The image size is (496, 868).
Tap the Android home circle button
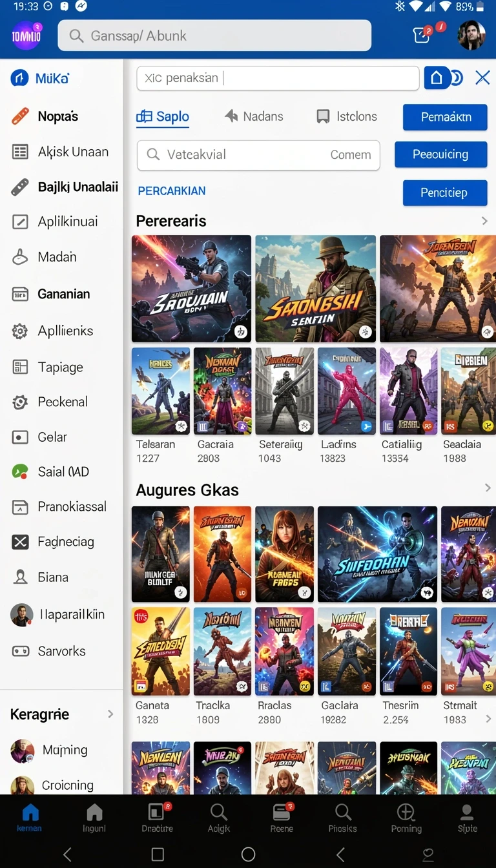pyautogui.click(x=248, y=854)
